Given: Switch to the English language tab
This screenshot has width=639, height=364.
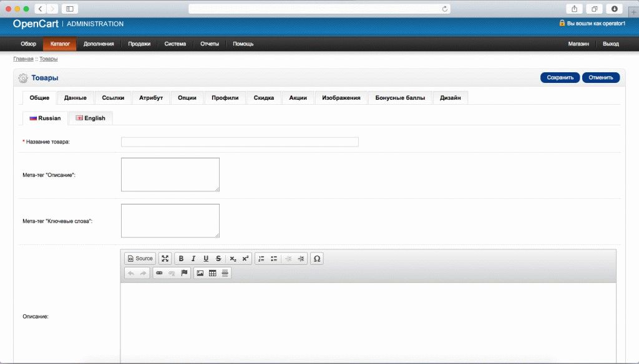Looking at the screenshot, I should [90, 118].
